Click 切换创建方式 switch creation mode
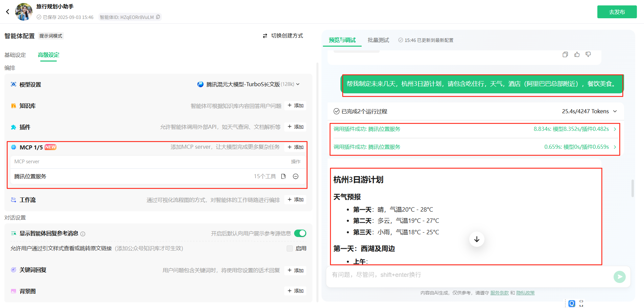This screenshot has width=644, height=308. (x=283, y=35)
